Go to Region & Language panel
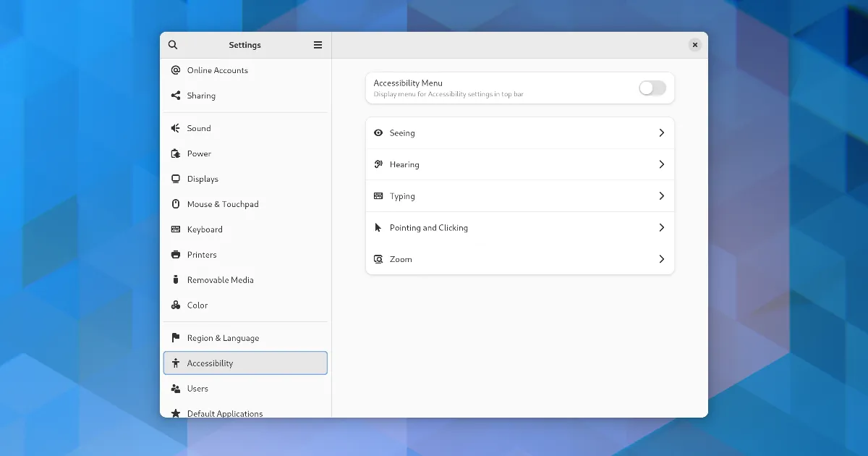 click(223, 338)
